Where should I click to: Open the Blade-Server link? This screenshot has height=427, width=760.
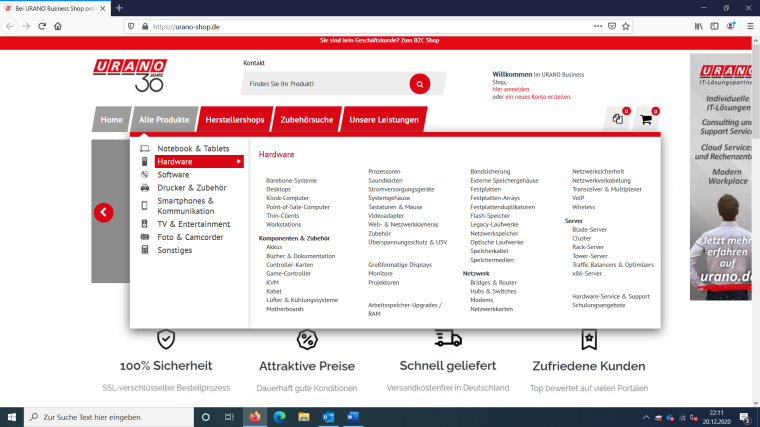click(589, 229)
